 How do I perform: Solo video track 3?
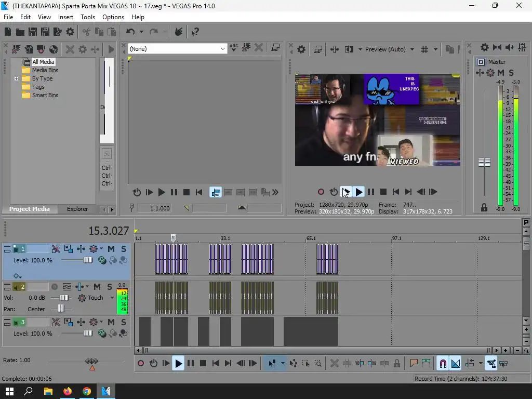pyautogui.click(x=124, y=322)
